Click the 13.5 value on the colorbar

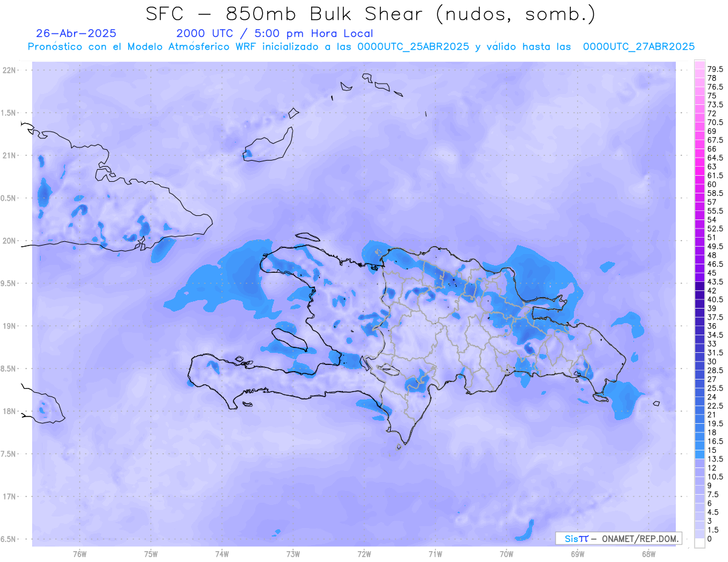point(715,459)
